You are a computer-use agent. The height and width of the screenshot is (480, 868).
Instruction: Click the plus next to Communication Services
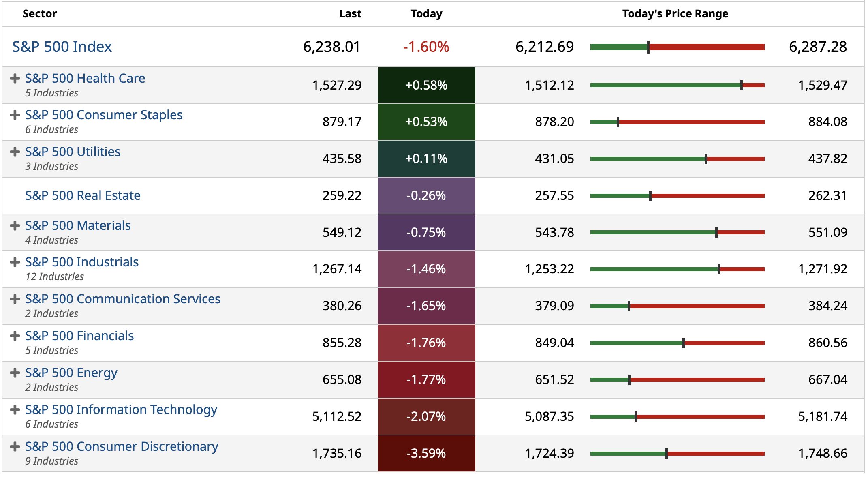coord(15,299)
